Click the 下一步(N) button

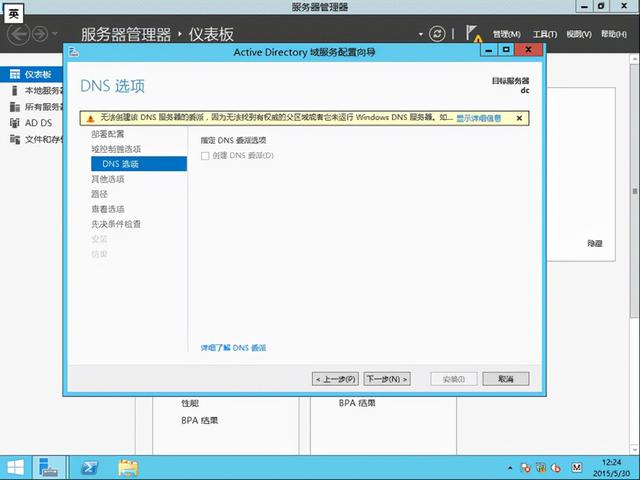coord(387,379)
